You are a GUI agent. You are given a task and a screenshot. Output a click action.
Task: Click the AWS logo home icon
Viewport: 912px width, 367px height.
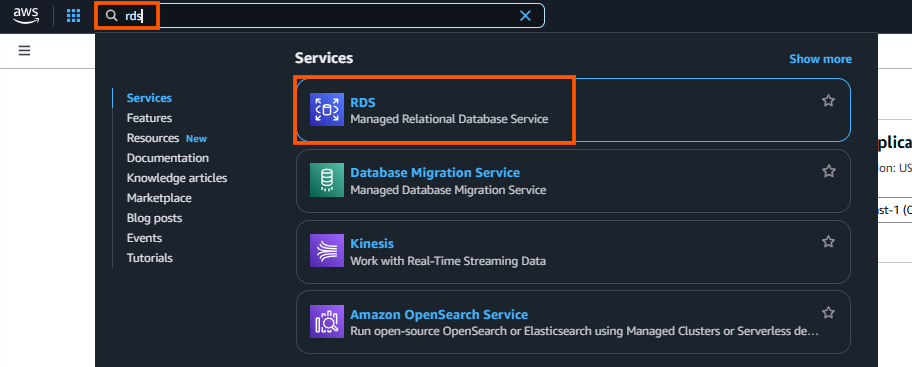(26, 15)
